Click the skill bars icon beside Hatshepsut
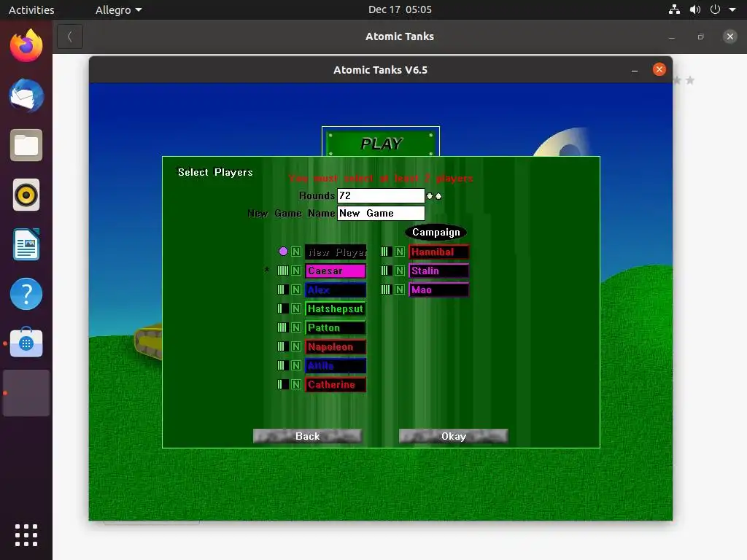Viewport: 747px width, 560px height. tap(283, 308)
